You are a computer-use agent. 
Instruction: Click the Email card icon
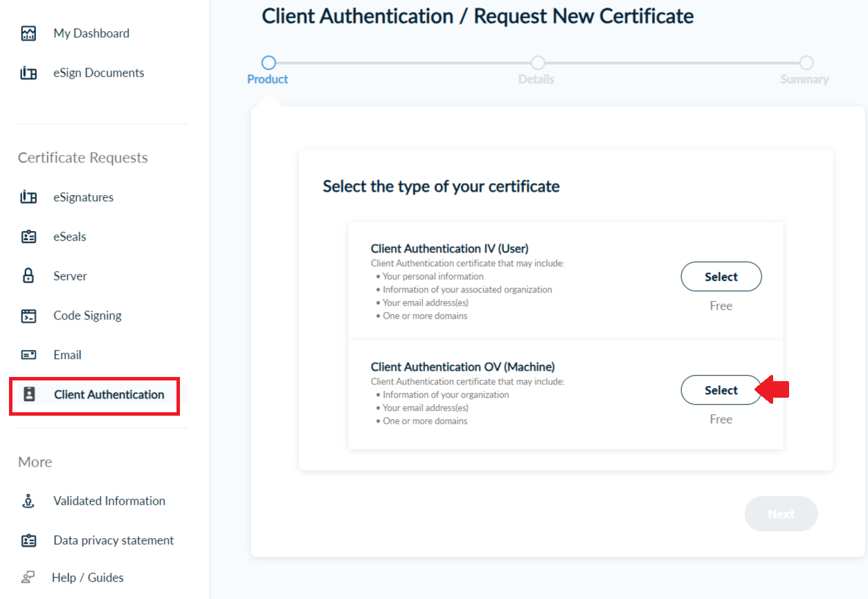click(x=28, y=355)
